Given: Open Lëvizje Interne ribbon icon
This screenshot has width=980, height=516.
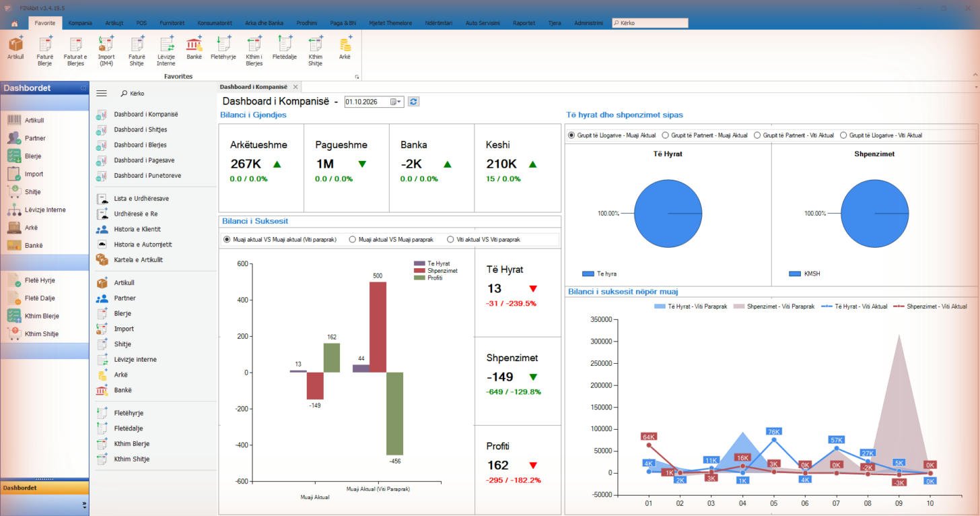Looking at the screenshot, I should click(x=166, y=52).
